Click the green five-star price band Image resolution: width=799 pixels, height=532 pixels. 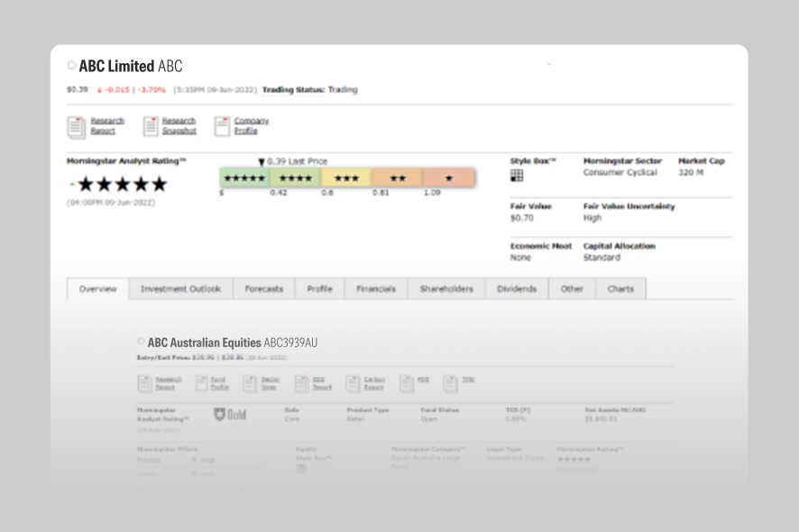[244, 178]
